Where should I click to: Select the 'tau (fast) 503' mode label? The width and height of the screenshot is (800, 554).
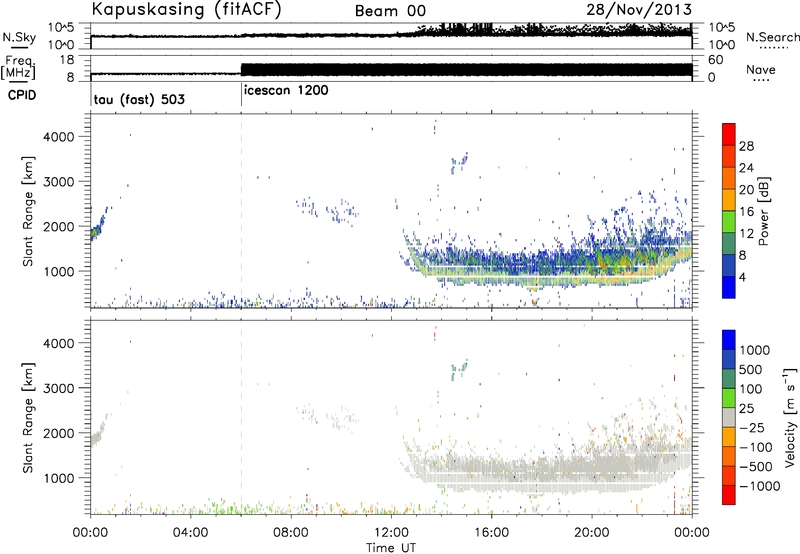pos(139,99)
